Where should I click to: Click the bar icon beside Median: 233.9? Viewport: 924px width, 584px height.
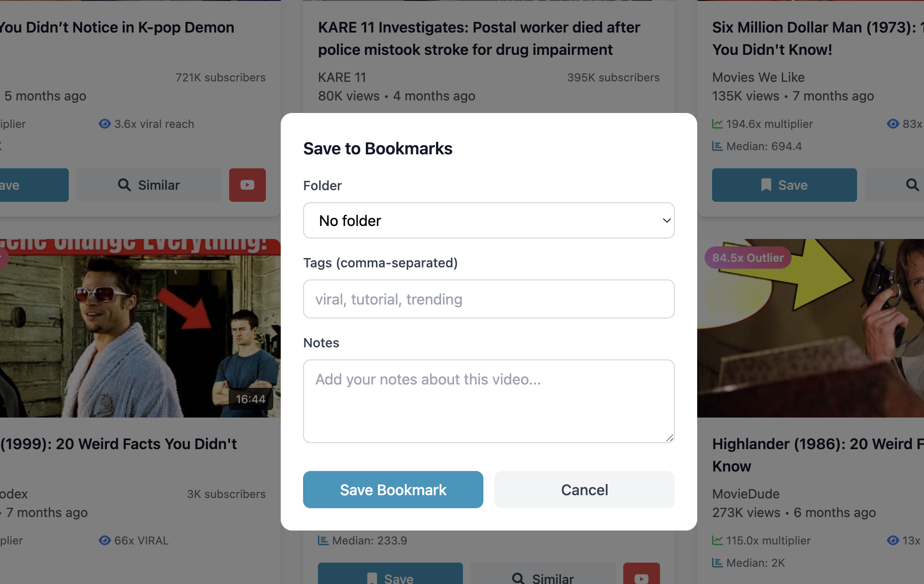(323, 540)
